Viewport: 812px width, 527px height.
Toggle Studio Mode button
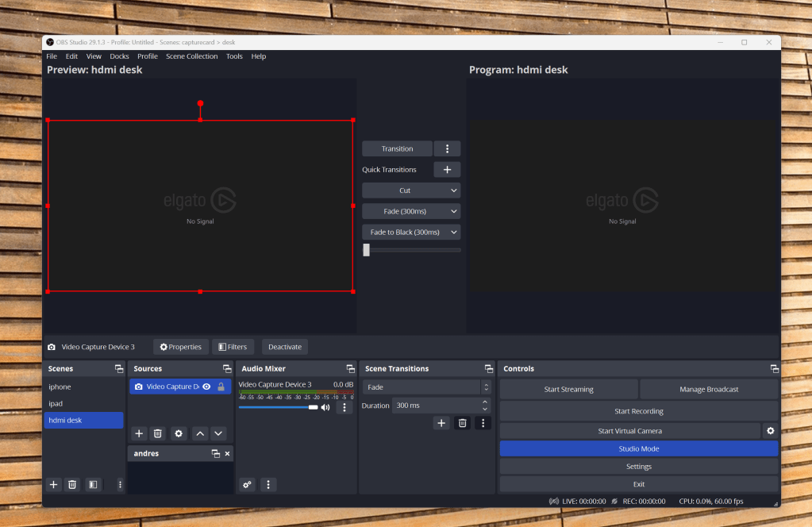click(638, 449)
